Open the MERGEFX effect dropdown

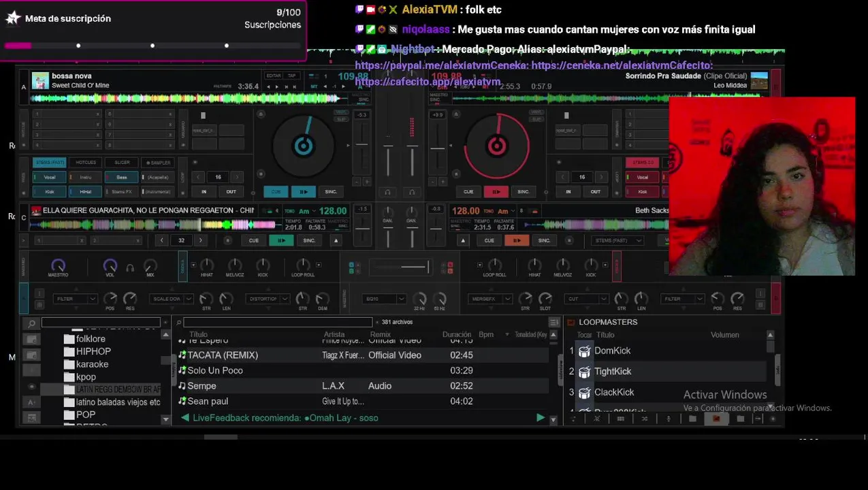490,299
